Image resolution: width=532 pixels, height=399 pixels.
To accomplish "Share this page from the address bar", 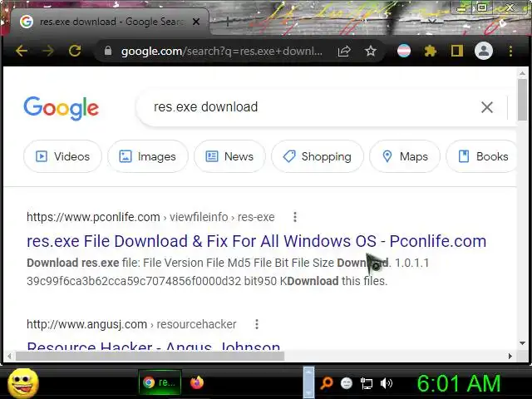I will [344, 52].
